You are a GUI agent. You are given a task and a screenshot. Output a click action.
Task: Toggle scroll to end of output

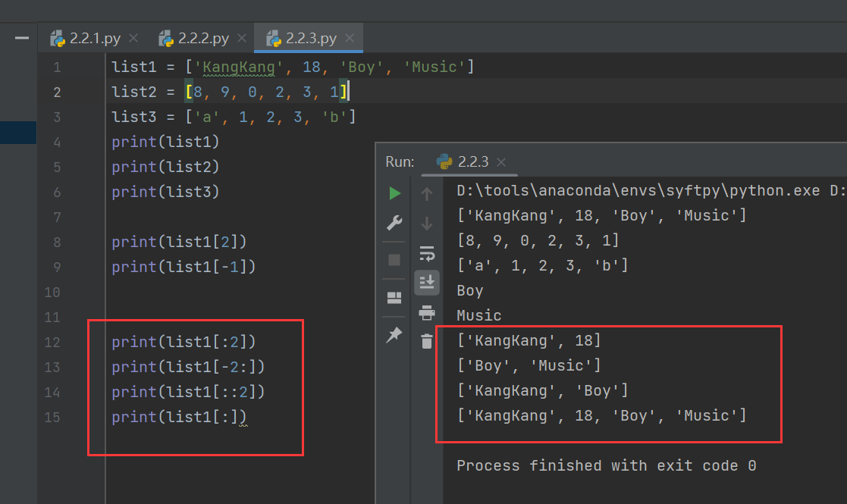click(x=427, y=282)
